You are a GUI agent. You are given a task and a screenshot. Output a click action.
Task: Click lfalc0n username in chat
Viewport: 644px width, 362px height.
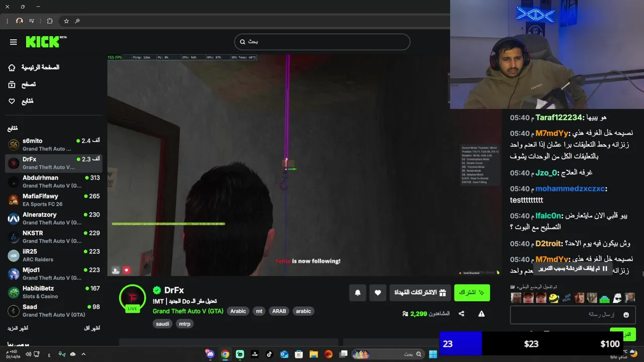(x=548, y=216)
